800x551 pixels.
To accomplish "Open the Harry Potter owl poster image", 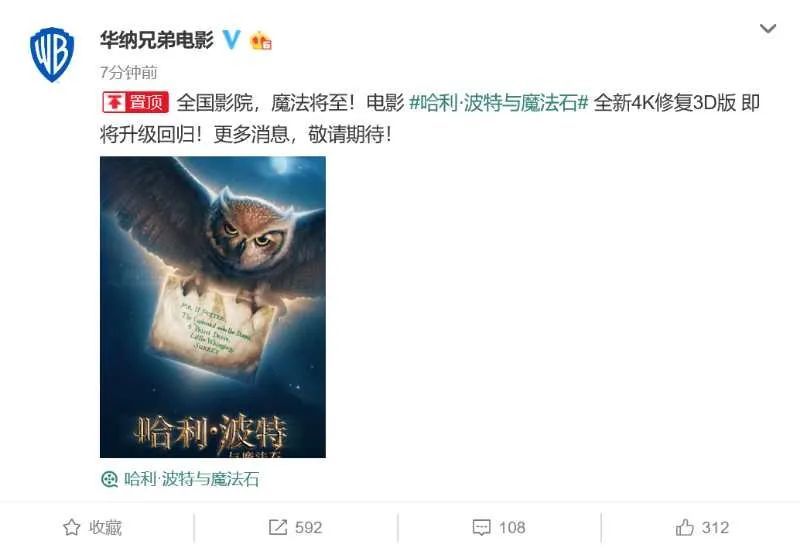I will coord(213,307).
